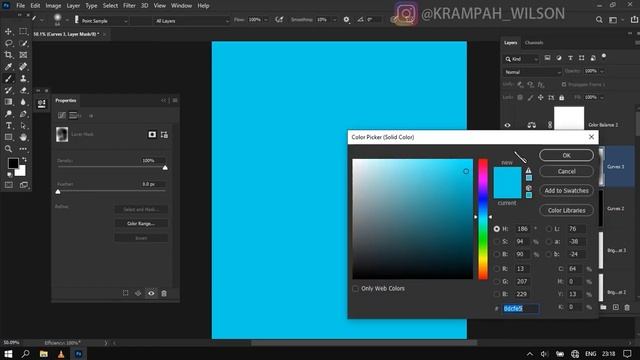
Task: Open Windows Start menu
Action: (x=8, y=354)
